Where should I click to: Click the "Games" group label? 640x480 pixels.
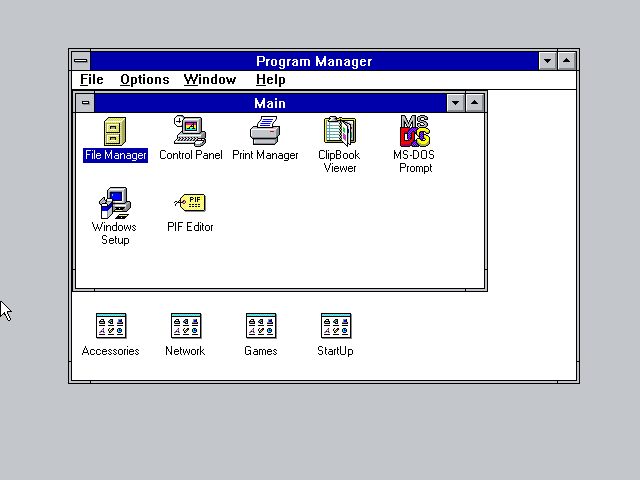261,351
